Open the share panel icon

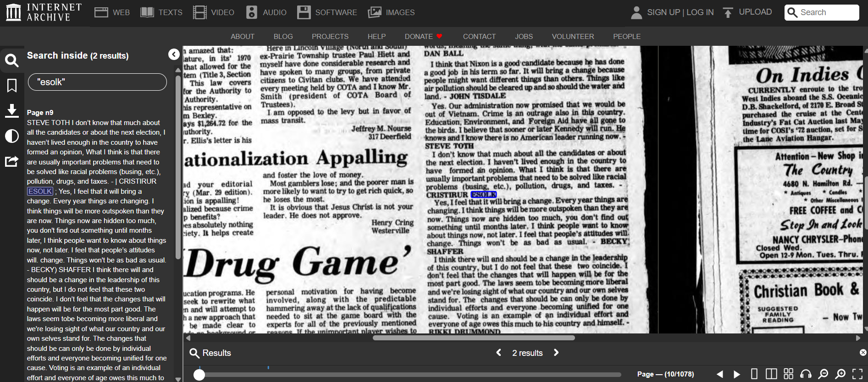click(12, 161)
